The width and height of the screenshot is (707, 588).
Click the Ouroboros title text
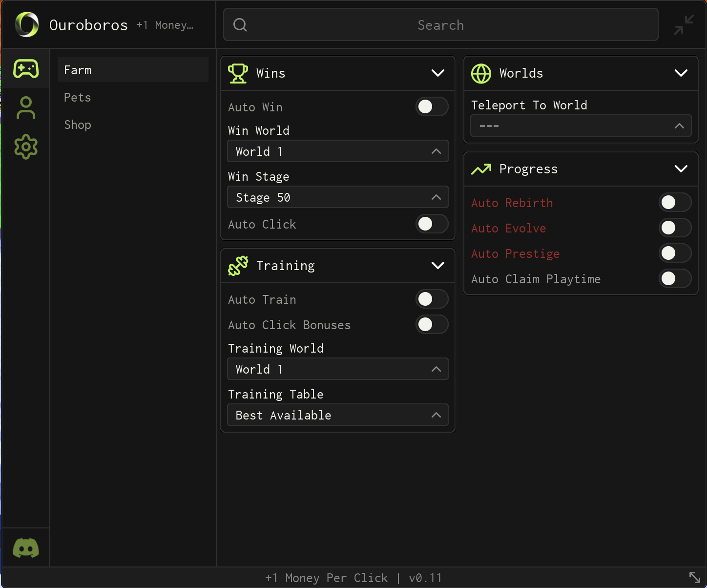point(88,25)
